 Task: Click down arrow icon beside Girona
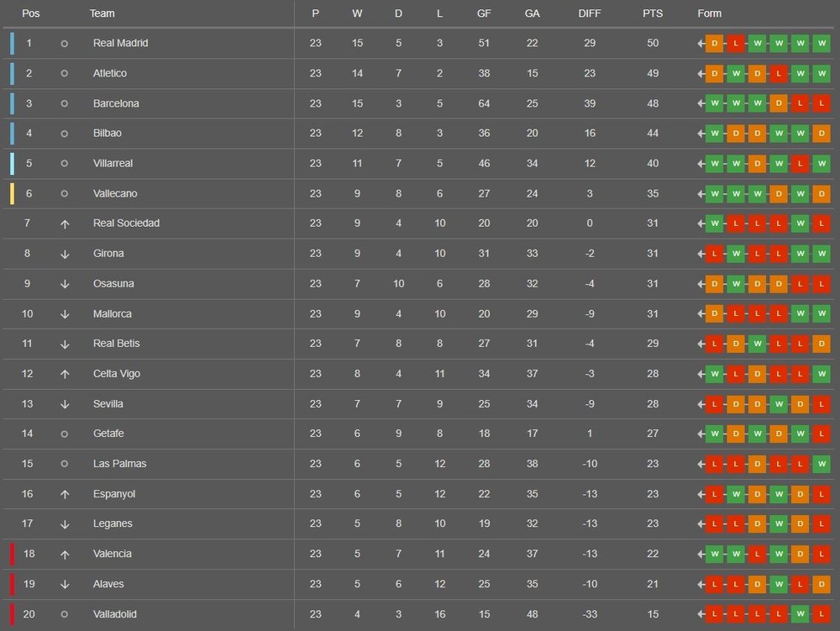point(65,254)
